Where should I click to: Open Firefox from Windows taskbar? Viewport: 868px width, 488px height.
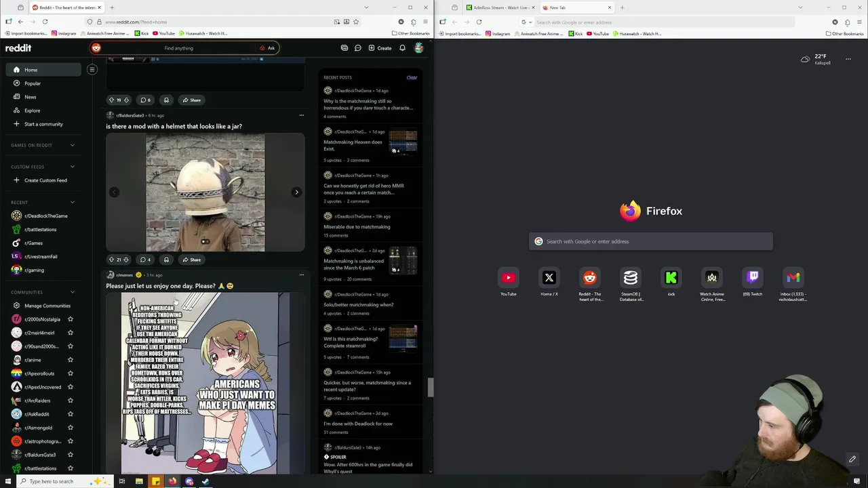point(172,481)
